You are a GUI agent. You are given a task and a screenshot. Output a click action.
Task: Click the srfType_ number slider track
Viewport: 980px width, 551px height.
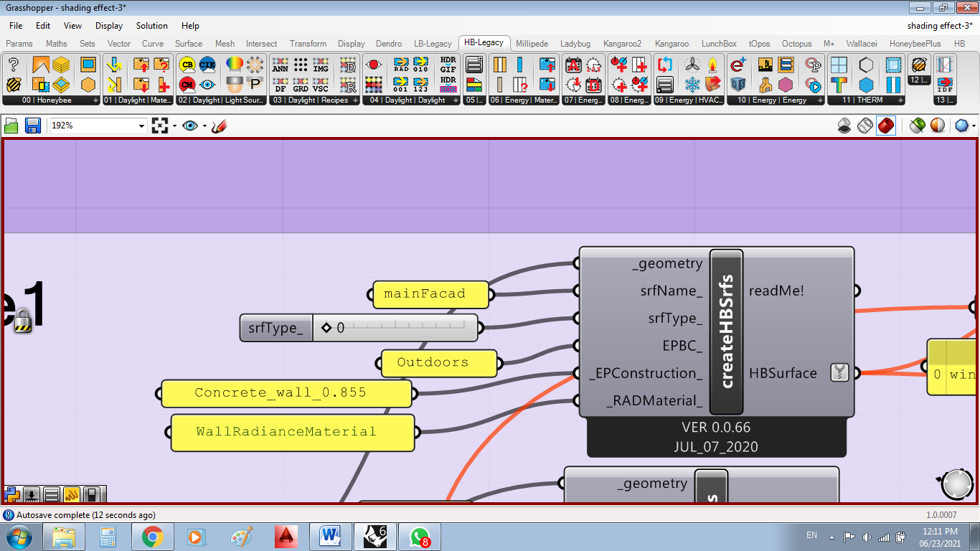[395, 327]
